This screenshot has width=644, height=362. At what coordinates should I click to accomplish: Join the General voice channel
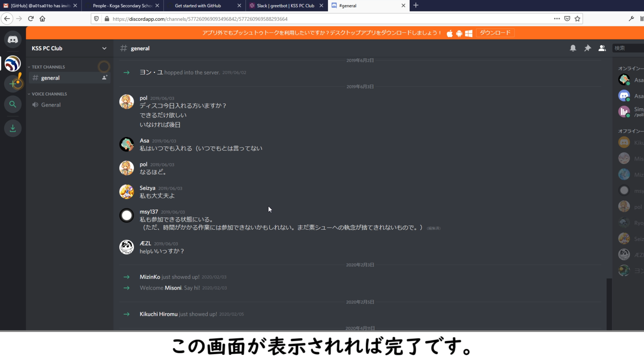pyautogui.click(x=51, y=105)
